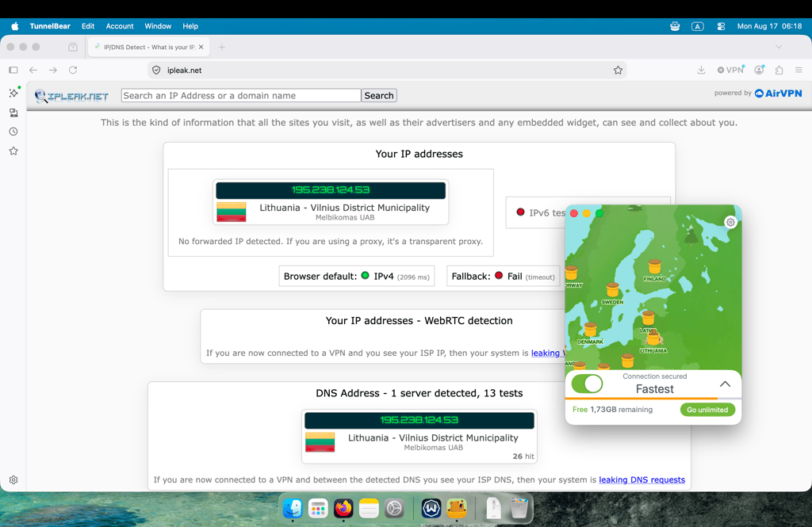
Task: Click the IP address search field
Action: [241, 95]
